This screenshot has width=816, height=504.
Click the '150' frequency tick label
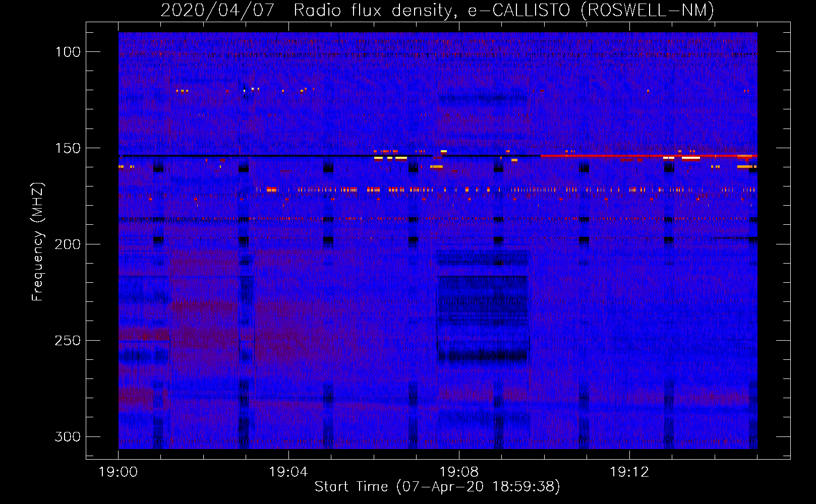point(68,148)
